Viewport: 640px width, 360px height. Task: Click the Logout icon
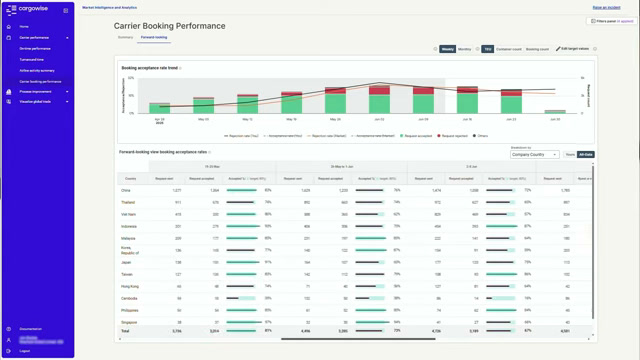tap(9, 351)
